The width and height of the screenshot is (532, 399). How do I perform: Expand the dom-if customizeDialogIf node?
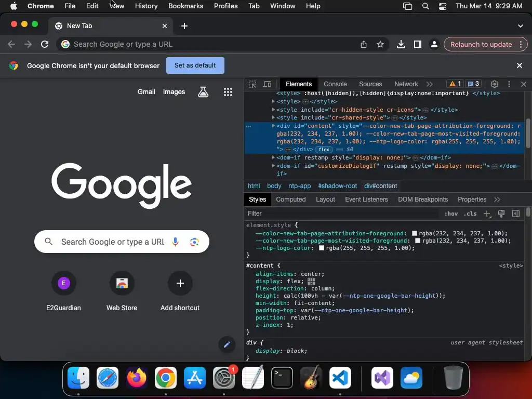[x=273, y=166]
